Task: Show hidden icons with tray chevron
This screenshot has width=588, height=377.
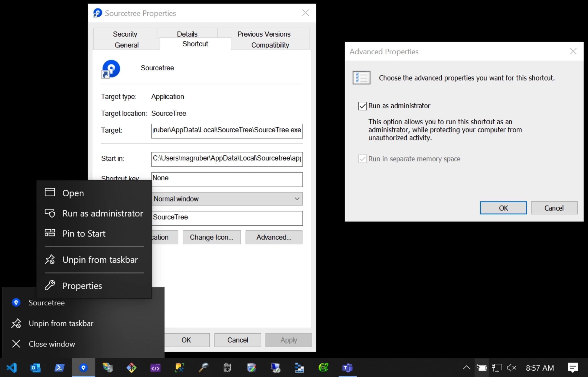Action: 466,367
